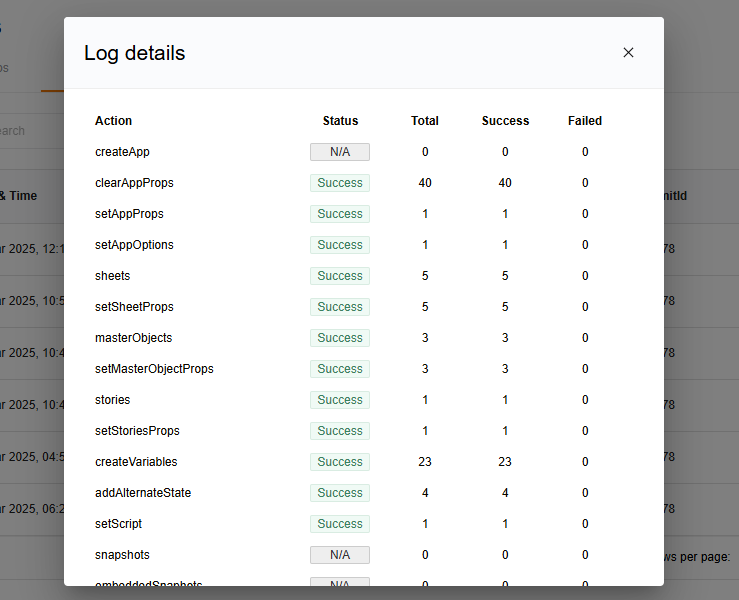
Task: Click the Success badge for setAppOptions
Action: coord(340,245)
